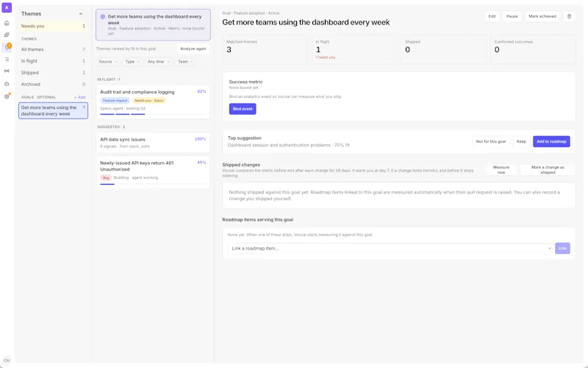Click the trash delete goal icon
Screen dimensions: 588x368
[x=569, y=16]
